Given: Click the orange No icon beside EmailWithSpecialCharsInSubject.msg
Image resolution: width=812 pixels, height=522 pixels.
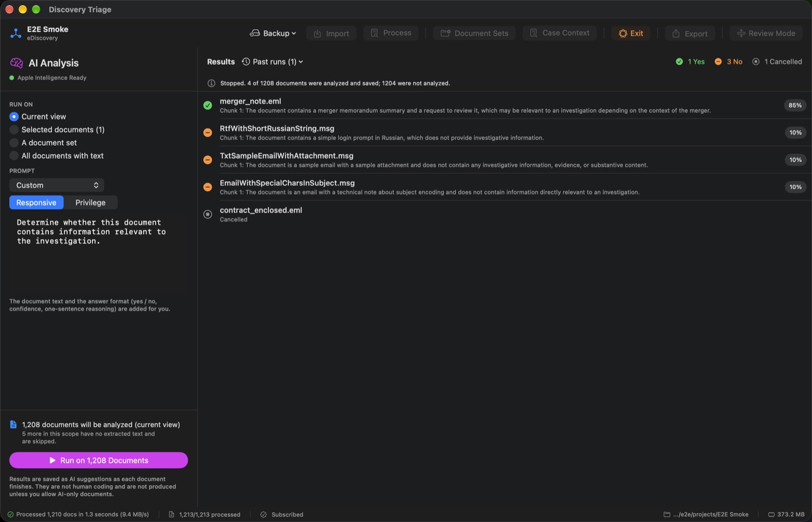Looking at the screenshot, I should tap(208, 187).
